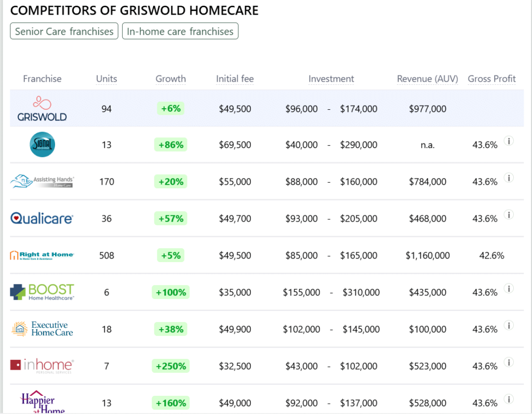Select the $468,000 revenue value
Image resolution: width=532 pixels, height=414 pixels.
tap(428, 219)
